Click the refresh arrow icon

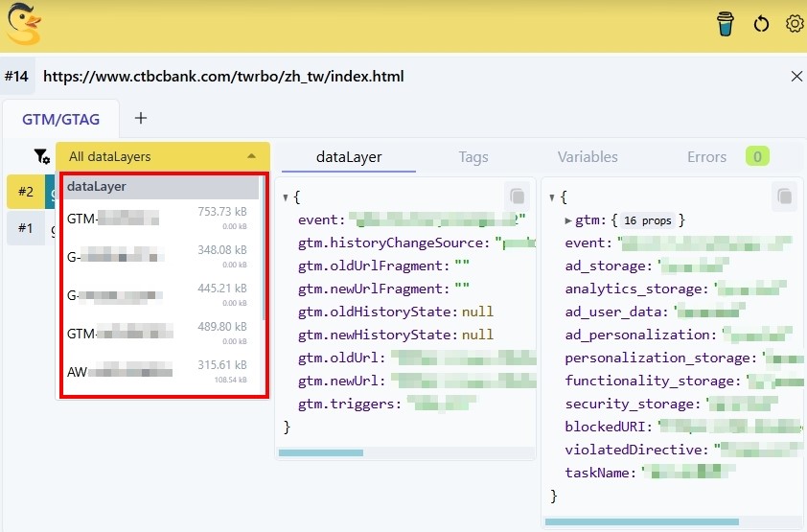pos(762,24)
